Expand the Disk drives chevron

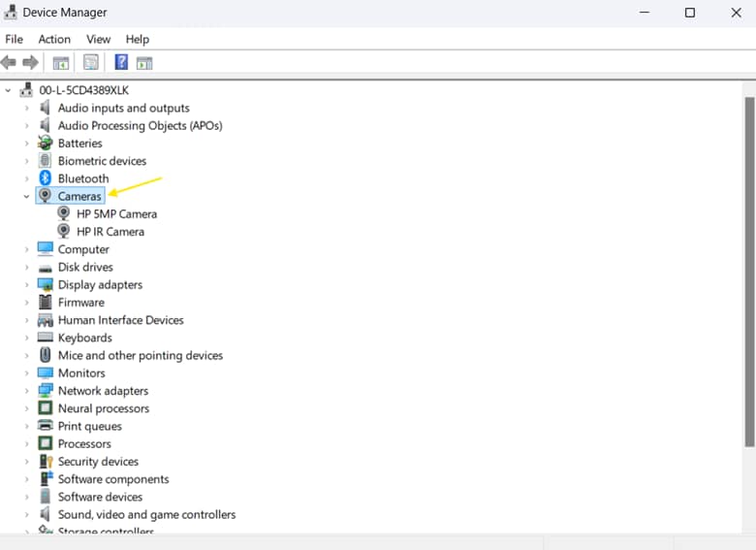(27, 267)
